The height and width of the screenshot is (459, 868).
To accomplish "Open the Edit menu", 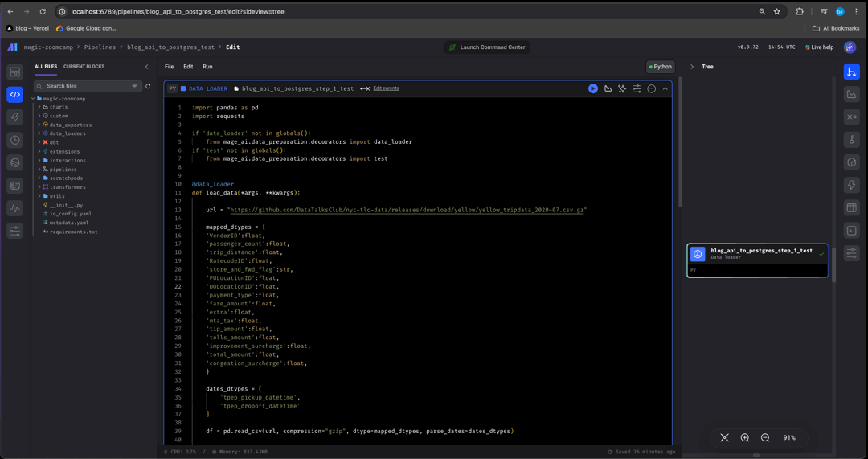I will (188, 67).
